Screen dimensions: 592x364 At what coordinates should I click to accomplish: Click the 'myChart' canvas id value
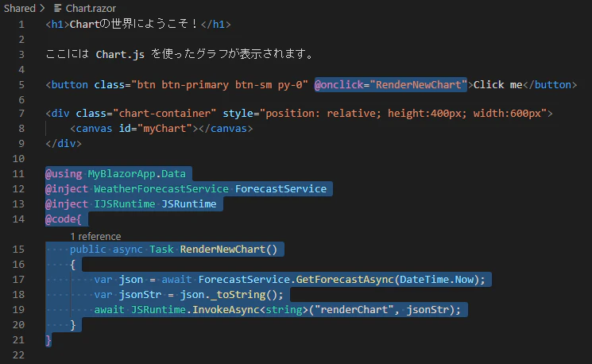pyautogui.click(x=164, y=129)
